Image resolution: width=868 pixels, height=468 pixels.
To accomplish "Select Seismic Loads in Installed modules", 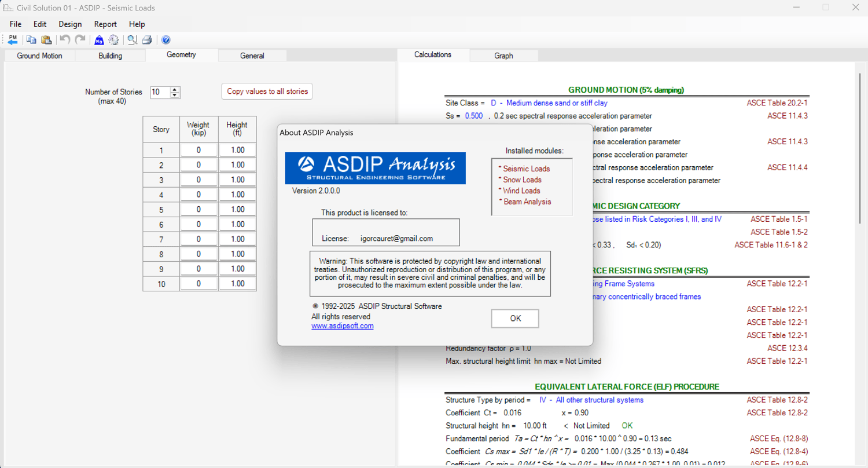I will tap(526, 169).
